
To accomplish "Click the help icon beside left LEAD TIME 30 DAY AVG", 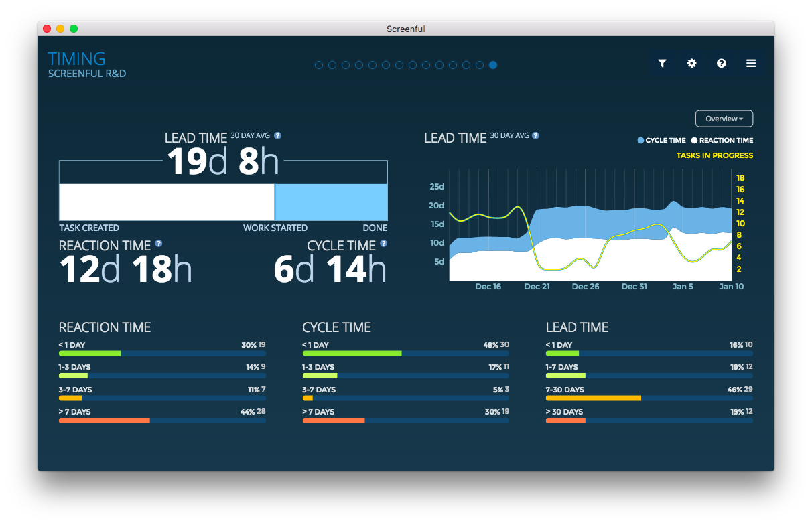I will (x=277, y=135).
